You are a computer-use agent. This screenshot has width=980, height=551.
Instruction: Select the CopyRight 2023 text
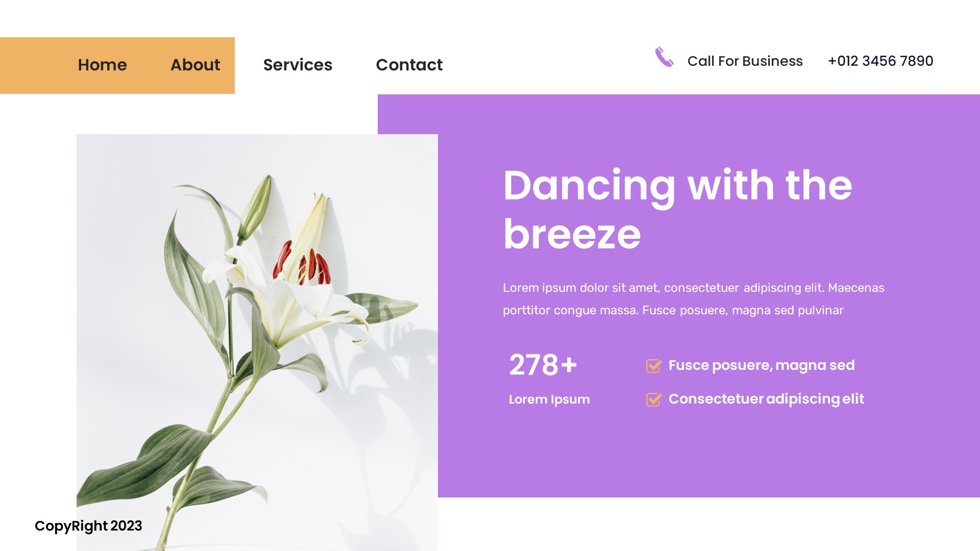(88, 525)
